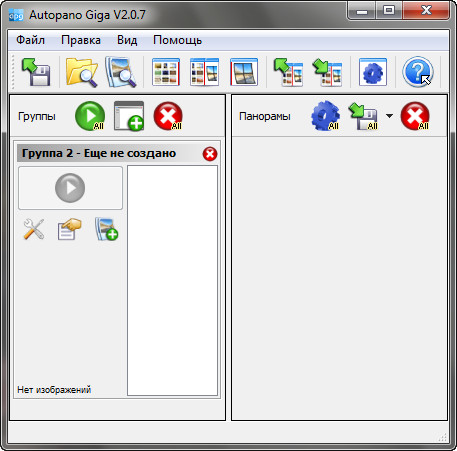Expand the dropdown arrow beside save-all icon

pyautogui.click(x=389, y=116)
